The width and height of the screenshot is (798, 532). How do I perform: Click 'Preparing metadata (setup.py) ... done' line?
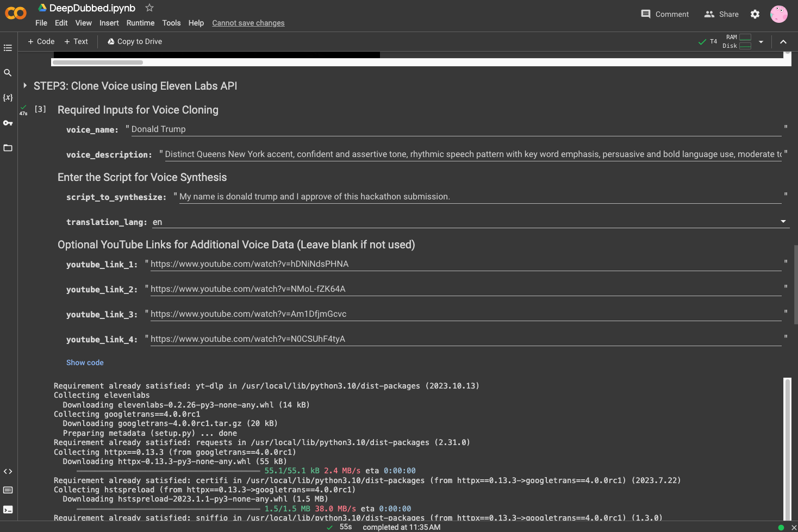[150, 433]
